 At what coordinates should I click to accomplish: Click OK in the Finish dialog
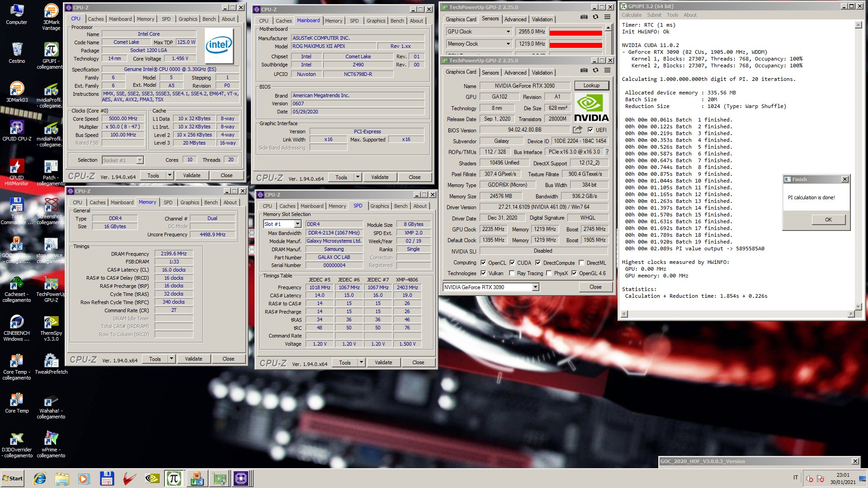click(x=828, y=220)
